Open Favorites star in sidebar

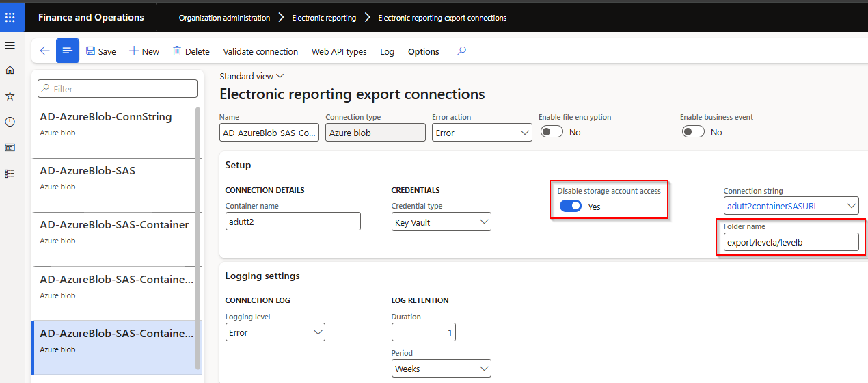point(10,96)
